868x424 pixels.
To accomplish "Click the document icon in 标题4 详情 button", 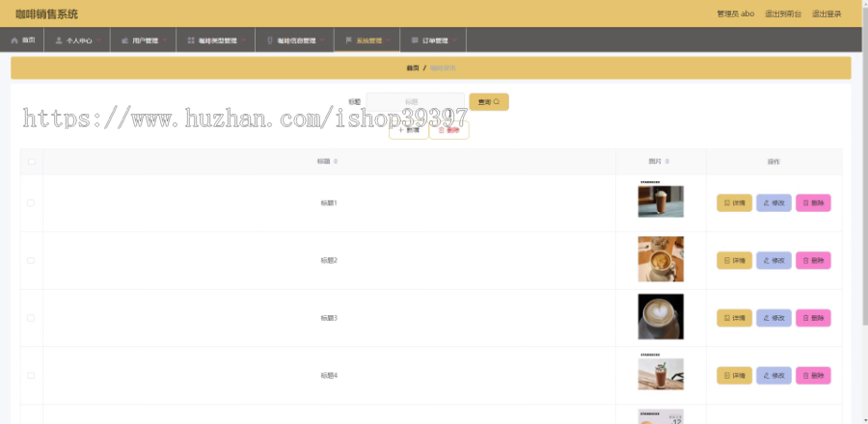I will coord(727,376).
